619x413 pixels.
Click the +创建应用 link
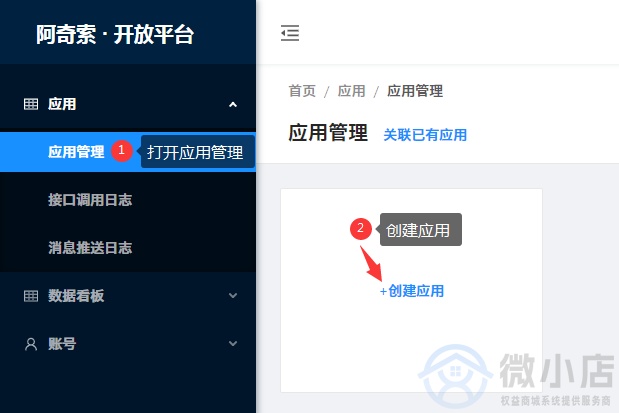[412, 291]
